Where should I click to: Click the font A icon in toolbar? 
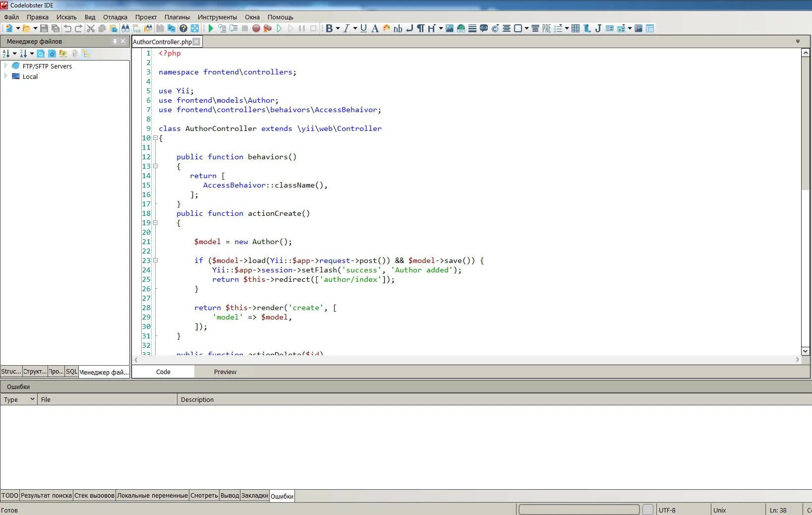tap(375, 28)
